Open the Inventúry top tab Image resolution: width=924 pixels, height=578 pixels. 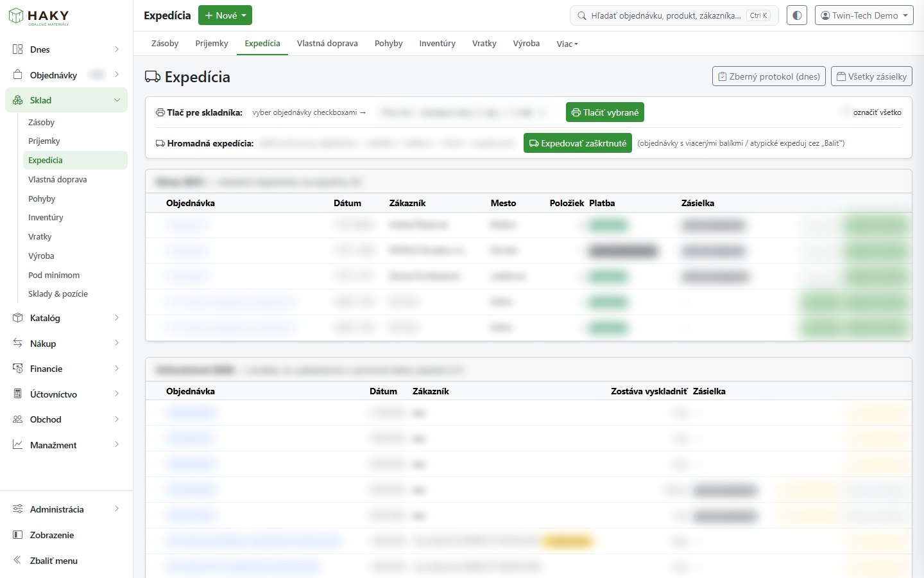tap(438, 43)
